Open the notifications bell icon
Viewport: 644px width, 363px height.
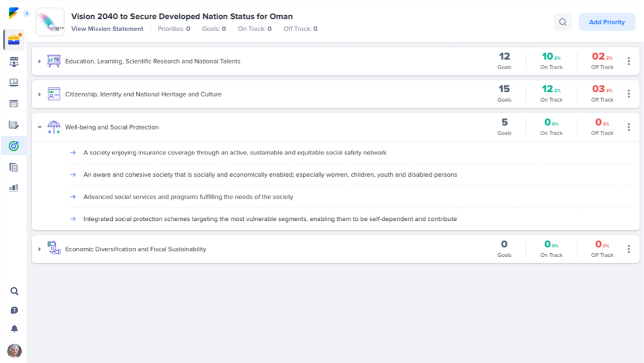14,329
